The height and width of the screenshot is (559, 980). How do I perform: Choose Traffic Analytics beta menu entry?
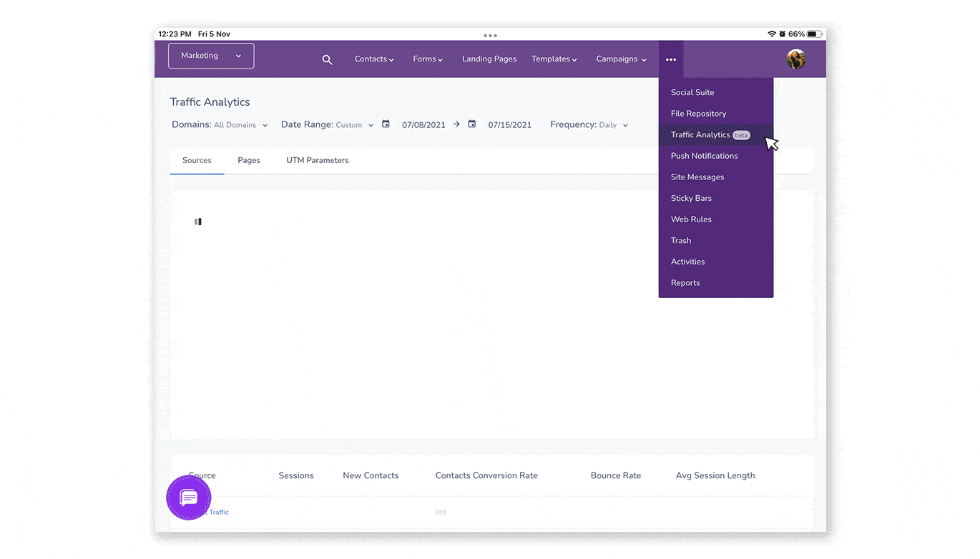pos(716,134)
